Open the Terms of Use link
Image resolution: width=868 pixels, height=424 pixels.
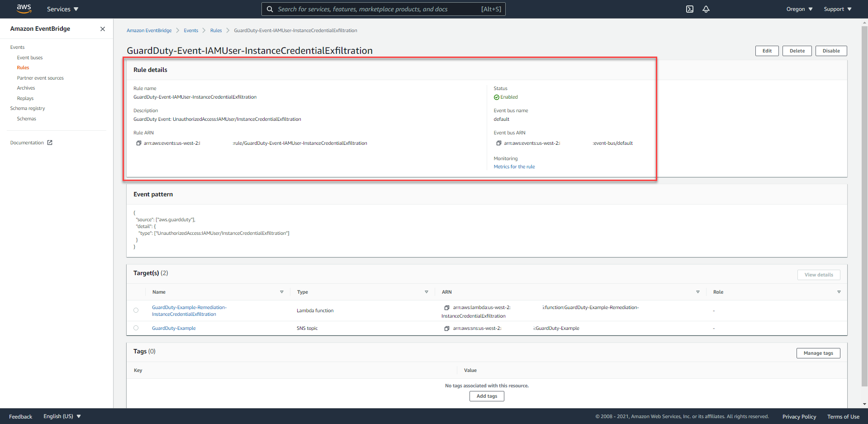pos(843,417)
